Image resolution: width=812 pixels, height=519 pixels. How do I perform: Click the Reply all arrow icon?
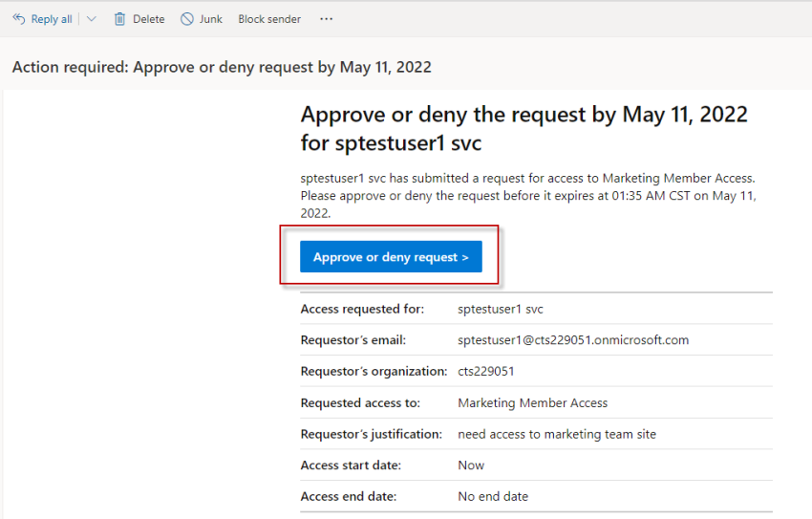coord(19,19)
